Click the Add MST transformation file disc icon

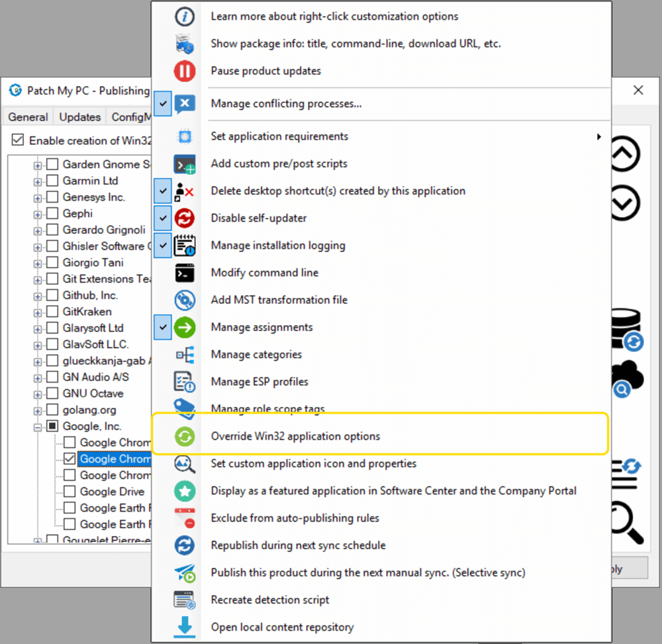185,300
